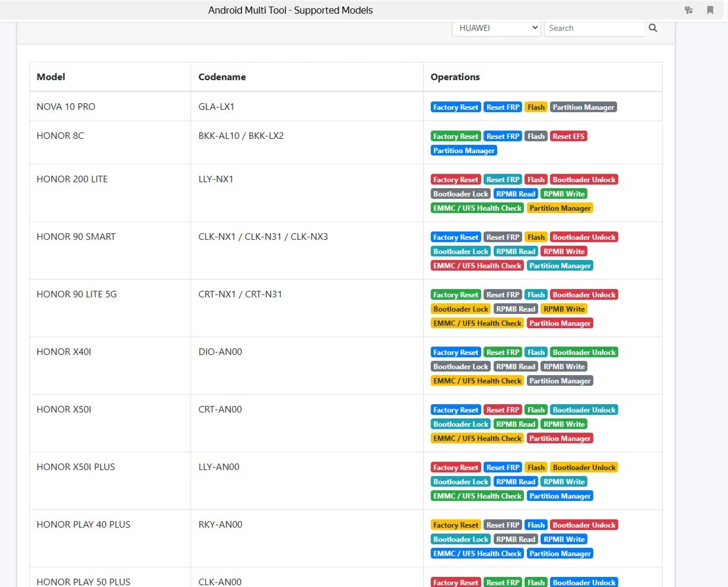Open Partition Manager for HONOR PLAY 40 PLUS
The height and width of the screenshot is (587, 728).
coord(560,554)
